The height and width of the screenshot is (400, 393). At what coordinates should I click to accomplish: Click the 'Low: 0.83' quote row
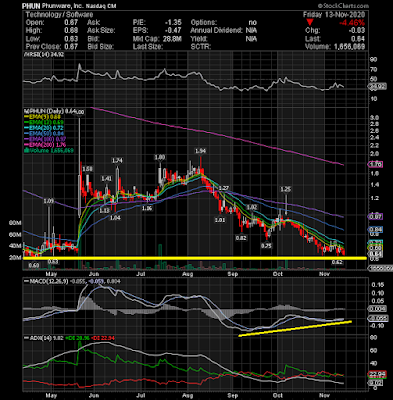[x=52, y=39]
